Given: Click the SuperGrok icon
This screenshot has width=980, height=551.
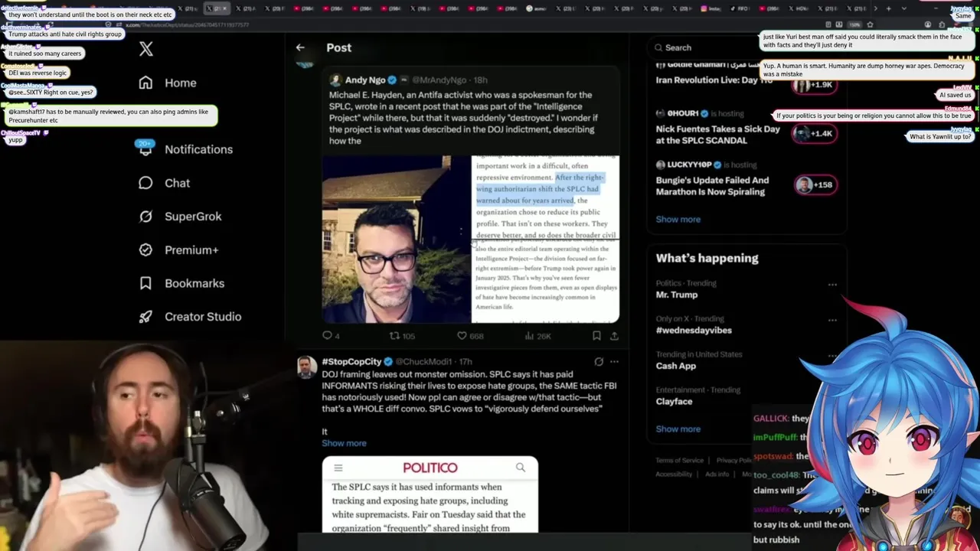Looking at the screenshot, I should click(145, 217).
